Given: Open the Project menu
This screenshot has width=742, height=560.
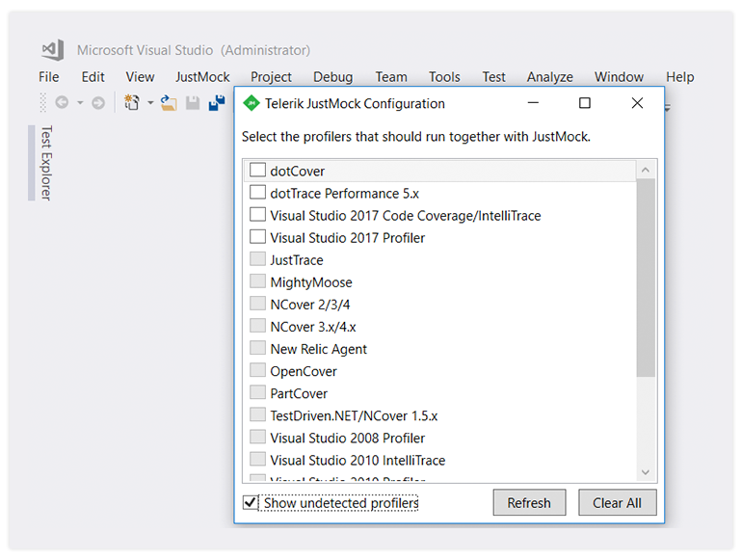Looking at the screenshot, I should [x=271, y=77].
